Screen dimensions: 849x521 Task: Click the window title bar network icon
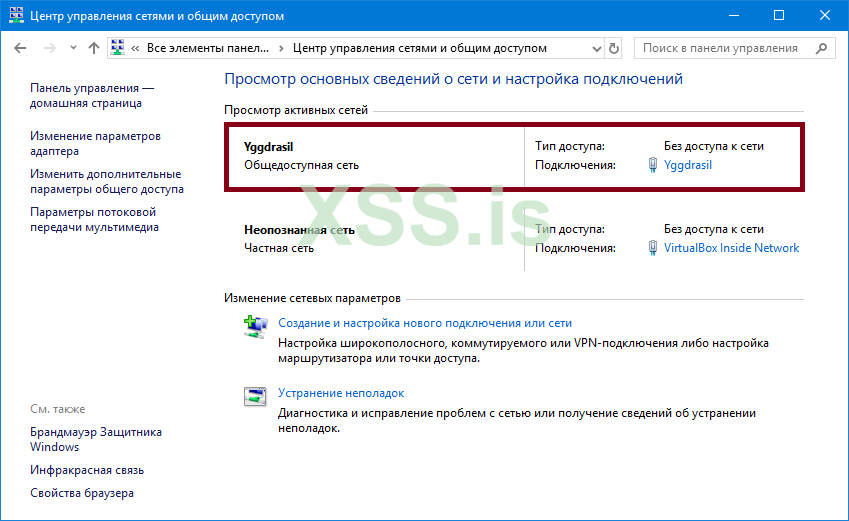(16, 15)
